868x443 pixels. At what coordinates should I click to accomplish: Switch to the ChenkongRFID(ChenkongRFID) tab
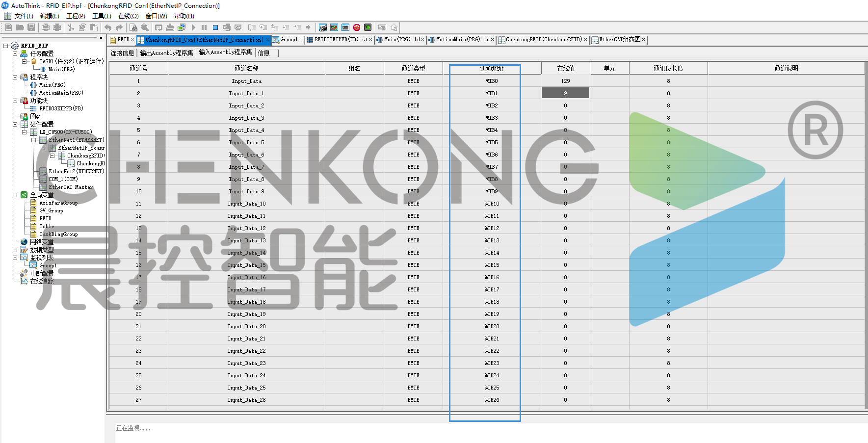click(544, 40)
